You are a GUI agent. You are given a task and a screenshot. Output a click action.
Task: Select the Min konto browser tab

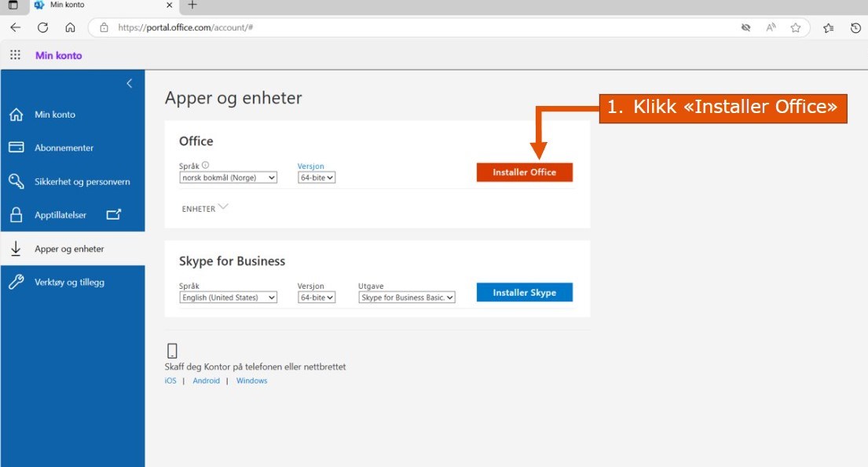[x=102, y=5]
